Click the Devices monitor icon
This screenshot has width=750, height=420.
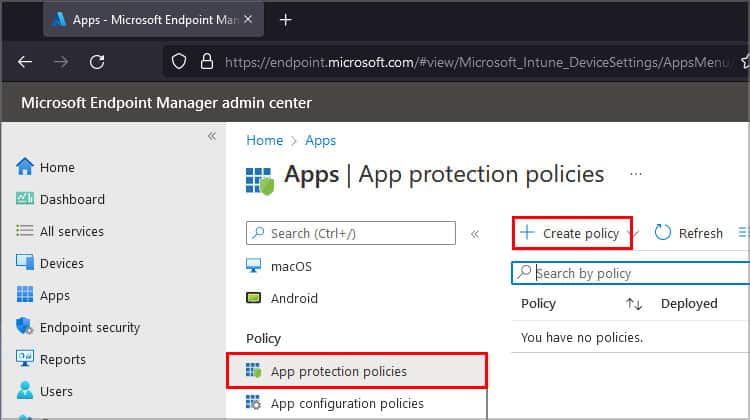pyautogui.click(x=25, y=262)
